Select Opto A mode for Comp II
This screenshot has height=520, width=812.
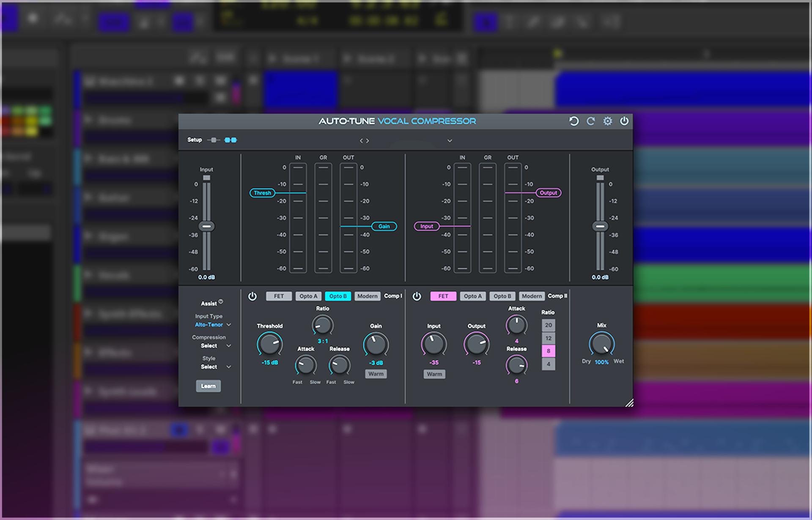473,296
